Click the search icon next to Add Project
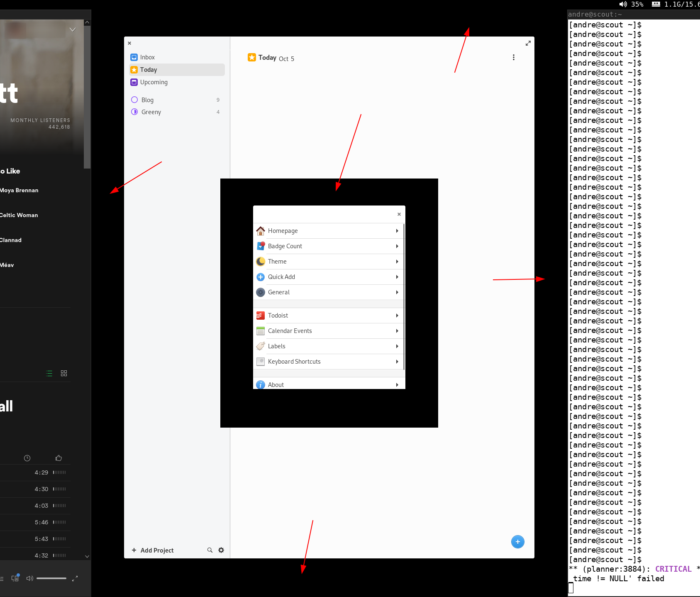700x597 pixels. coord(210,550)
